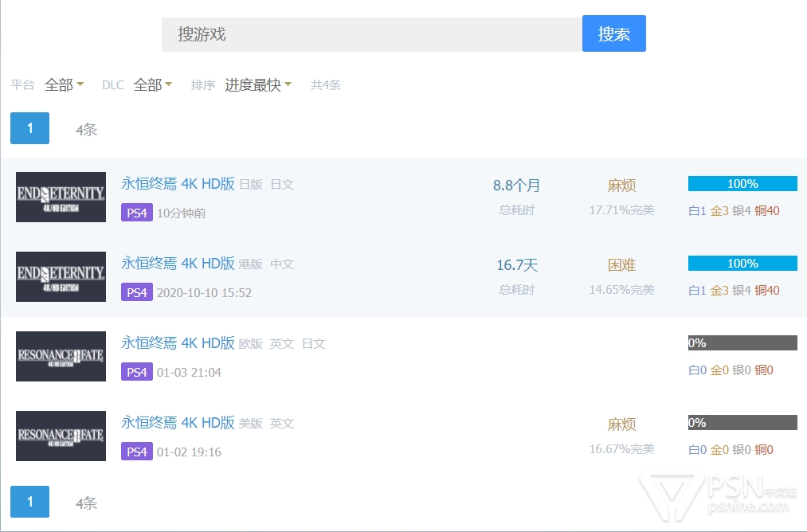This screenshot has height=532, width=807.
Task: Click the 100% progress bar for 日版
Action: 742,184
